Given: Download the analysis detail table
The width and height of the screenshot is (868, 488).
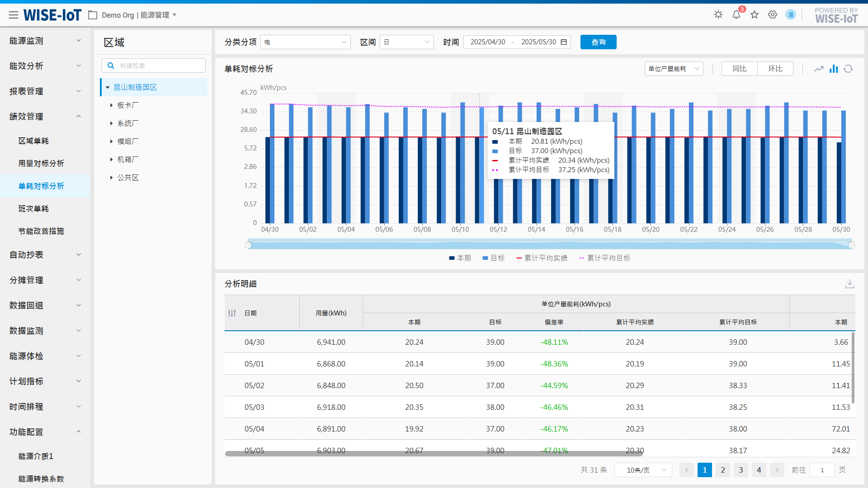Looking at the screenshot, I should (x=849, y=284).
